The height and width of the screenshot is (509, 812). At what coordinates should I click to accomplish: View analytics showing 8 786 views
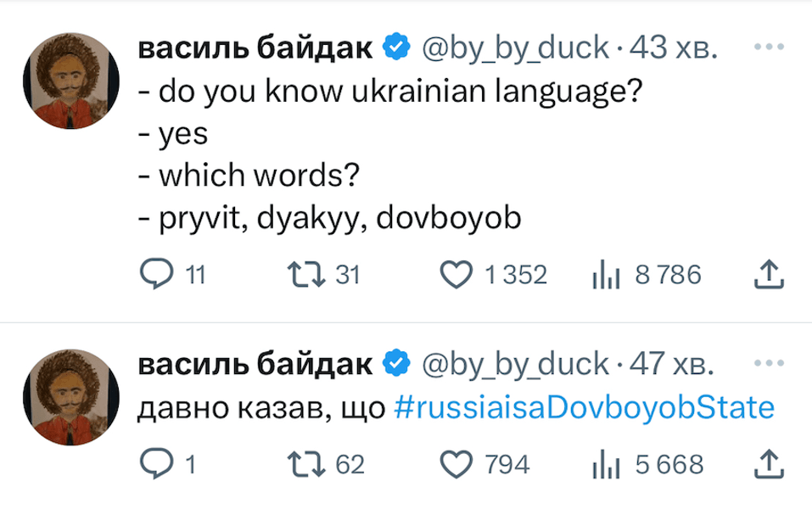[x=602, y=274]
